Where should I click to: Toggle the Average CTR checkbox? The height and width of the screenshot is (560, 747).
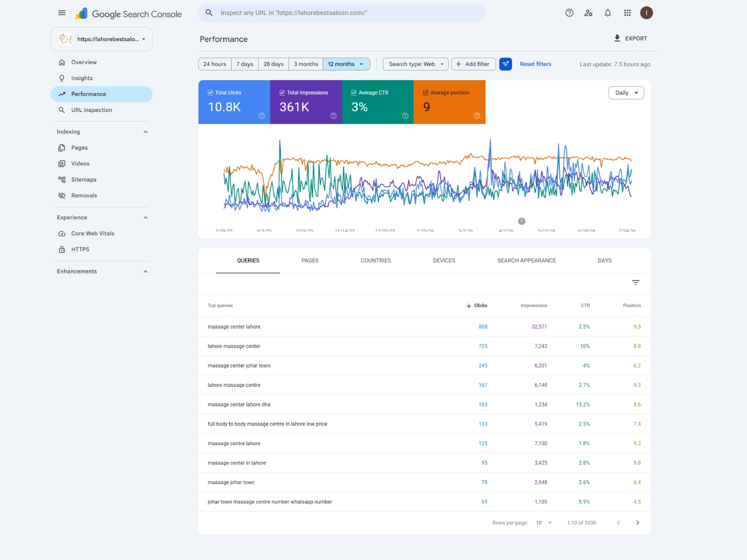pos(354,93)
